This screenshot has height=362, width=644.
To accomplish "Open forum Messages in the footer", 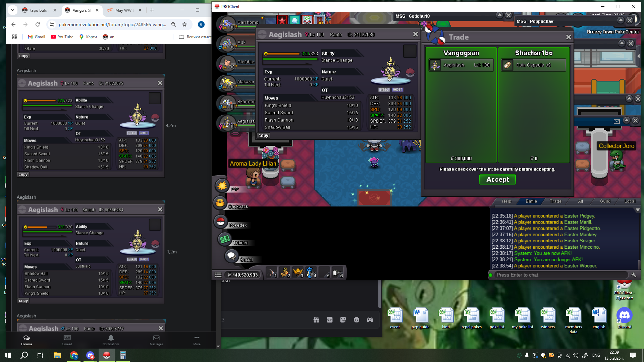I will pos(156,340).
